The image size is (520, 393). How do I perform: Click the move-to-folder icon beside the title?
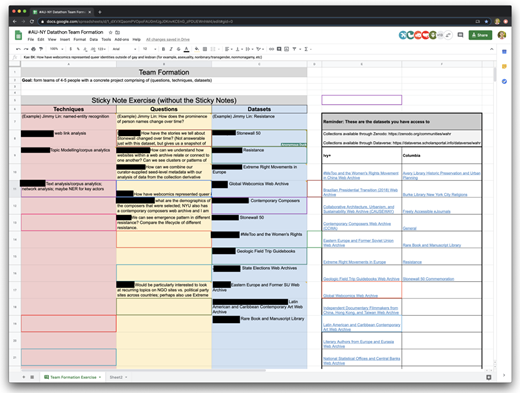[x=117, y=32]
